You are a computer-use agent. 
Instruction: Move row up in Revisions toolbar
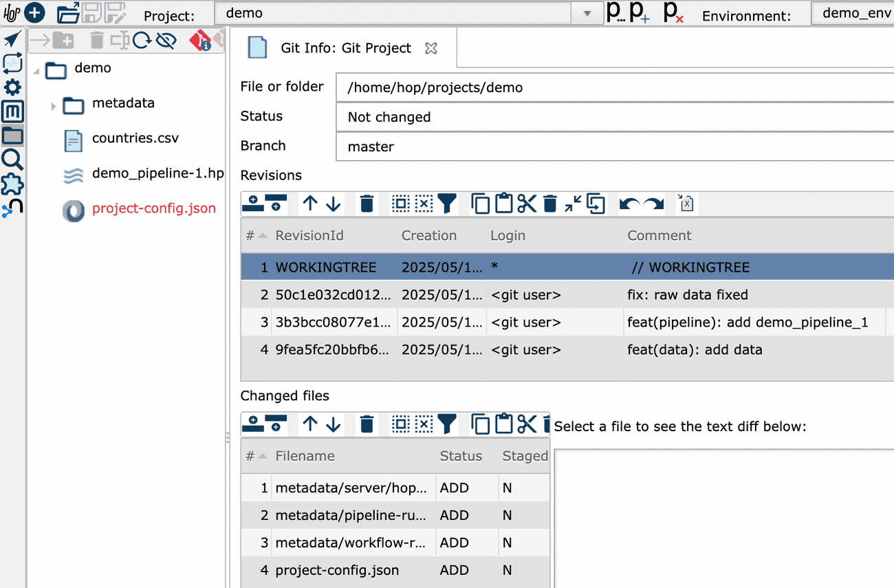point(310,203)
